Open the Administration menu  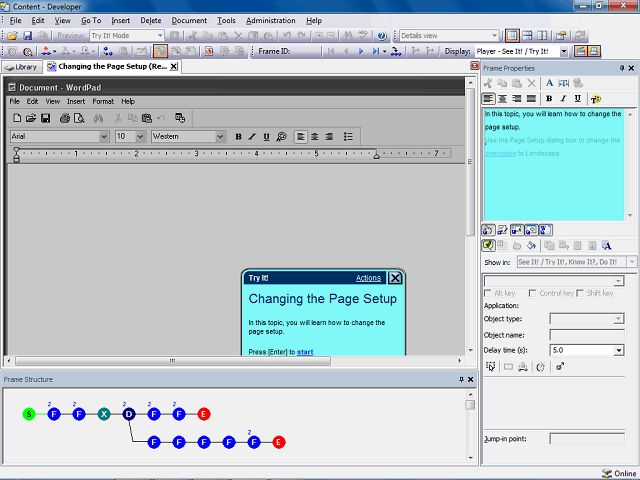tap(271, 20)
